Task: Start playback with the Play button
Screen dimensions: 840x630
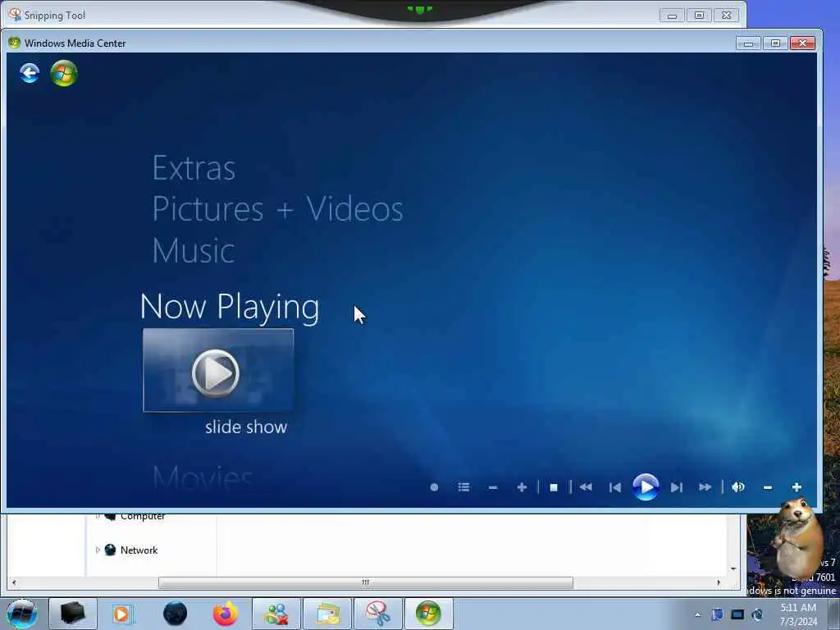Action: [x=646, y=487]
